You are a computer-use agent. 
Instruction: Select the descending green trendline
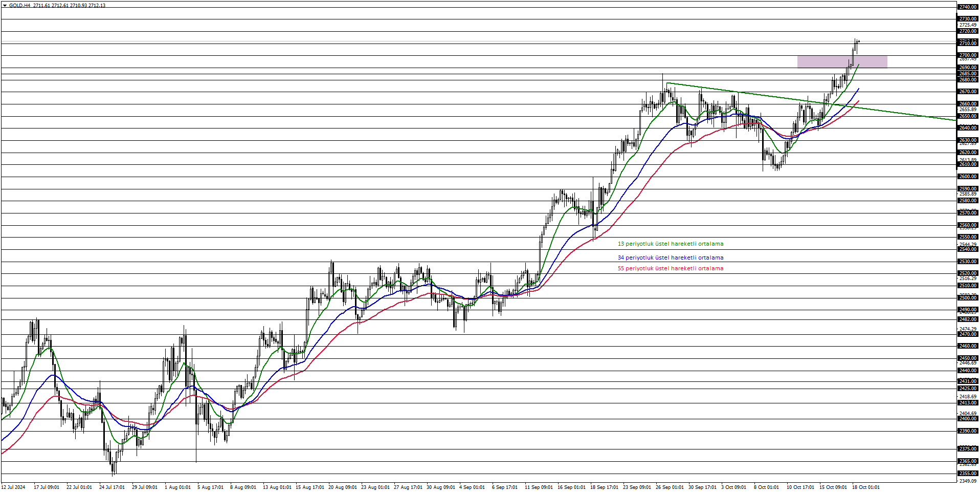[x=811, y=101]
